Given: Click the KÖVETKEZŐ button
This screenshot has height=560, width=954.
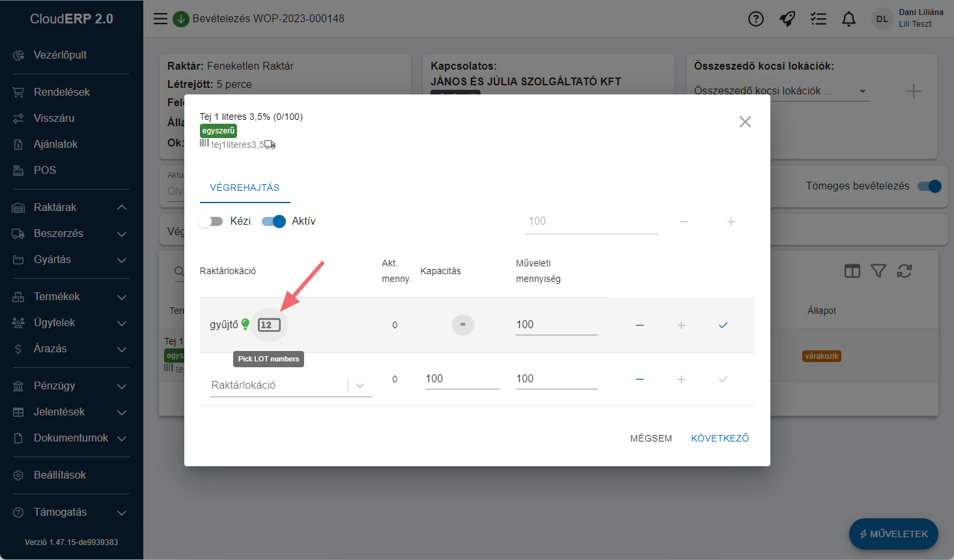Looking at the screenshot, I should 720,438.
